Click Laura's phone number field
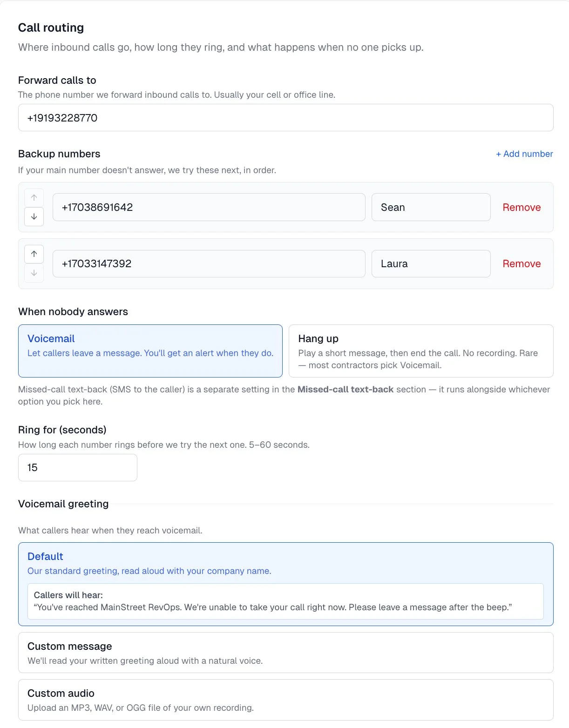Image resolution: width=569 pixels, height=728 pixels. tap(209, 263)
